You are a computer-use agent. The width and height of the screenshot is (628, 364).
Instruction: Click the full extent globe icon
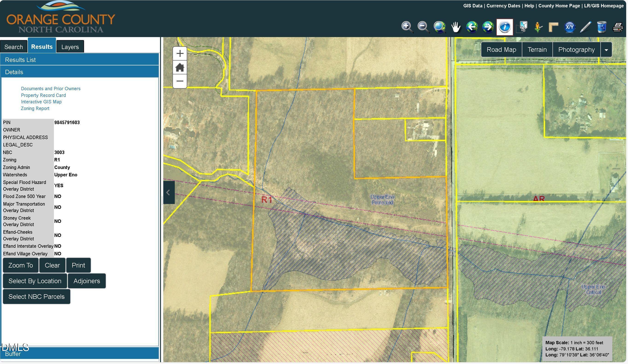coord(440,27)
